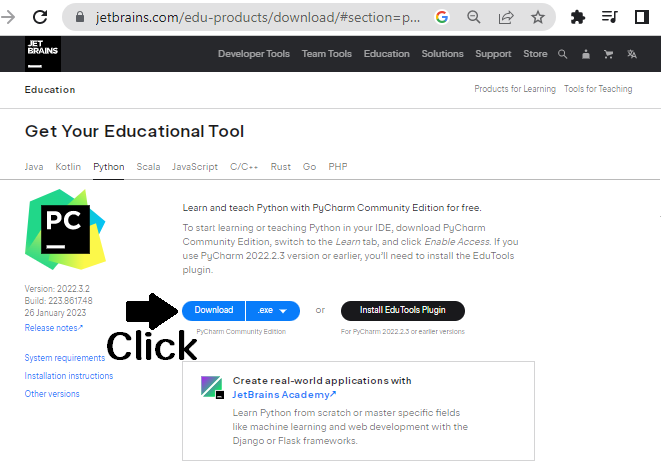Open Solutions menu
The image size is (661, 466).
(x=442, y=54)
